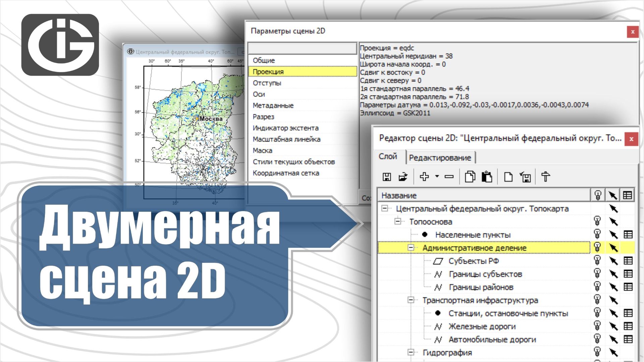The image size is (644, 362).
Task: Click the arrow cursor column header icon
Action: point(613,195)
